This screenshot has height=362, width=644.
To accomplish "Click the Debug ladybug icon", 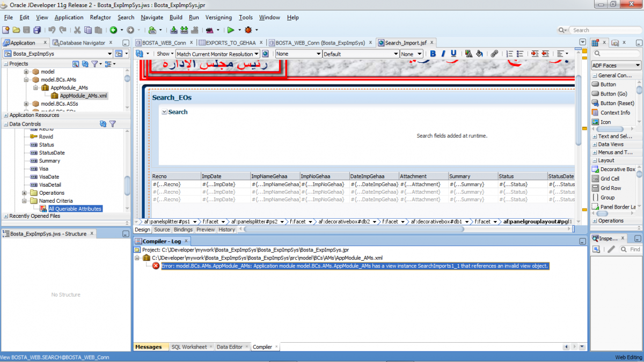I will (x=248, y=30).
